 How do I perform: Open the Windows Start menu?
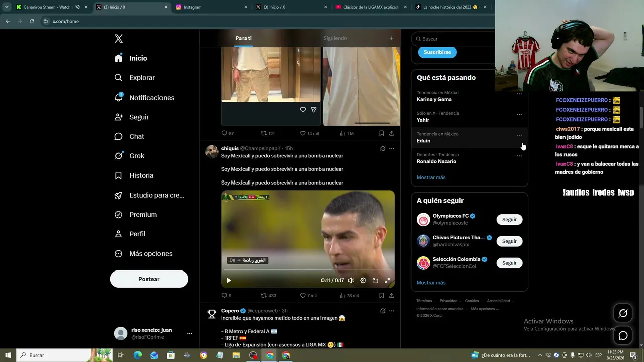[8, 355]
